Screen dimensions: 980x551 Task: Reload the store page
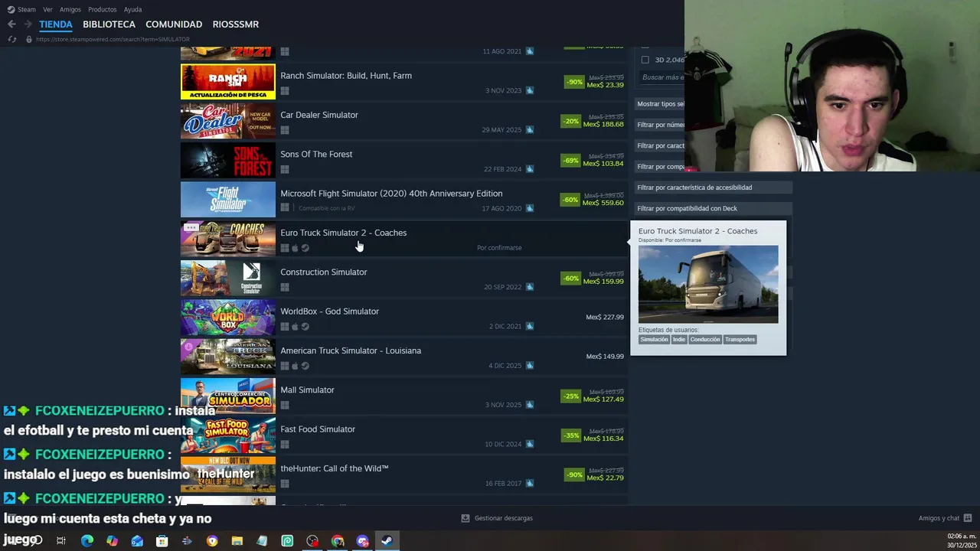tap(11, 39)
